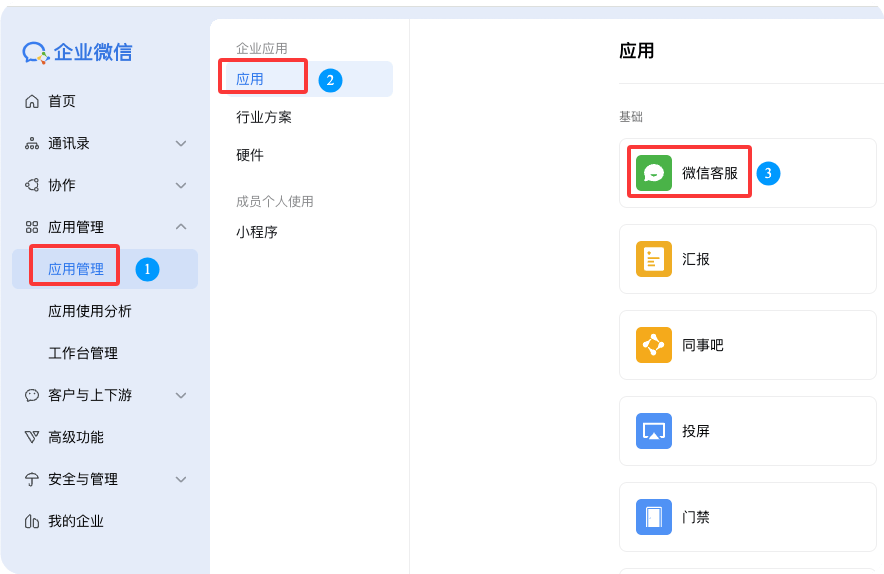The image size is (884, 574).
Task: Expand the 协作 section chevron
Action: point(181,185)
